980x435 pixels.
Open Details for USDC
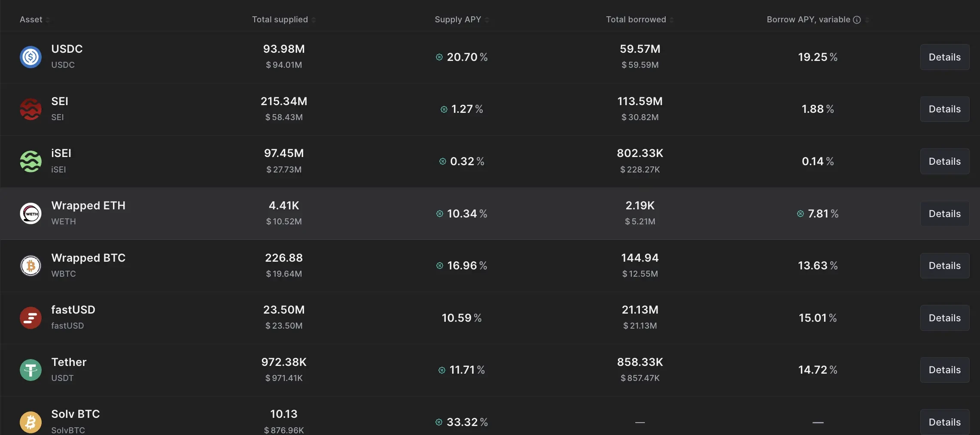coord(944,57)
